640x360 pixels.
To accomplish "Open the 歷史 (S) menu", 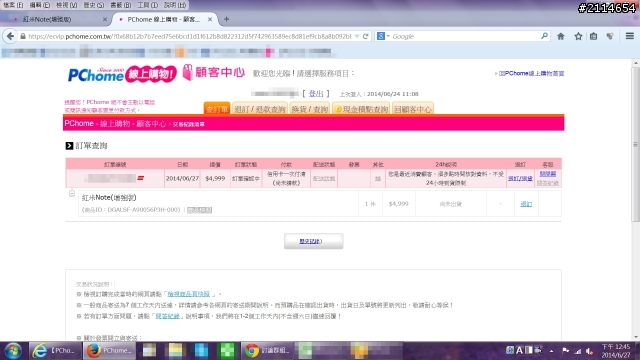I will [x=93, y=5].
